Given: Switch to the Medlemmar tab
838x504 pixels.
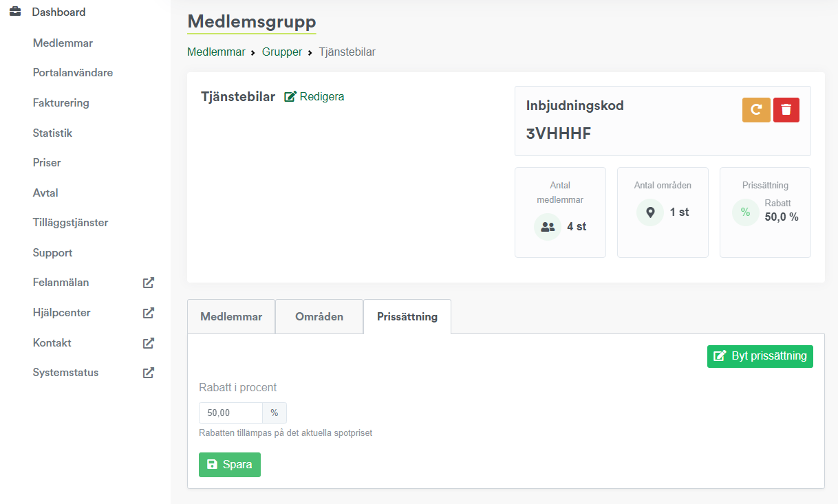Looking at the screenshot, I should (x=231, y=317).
